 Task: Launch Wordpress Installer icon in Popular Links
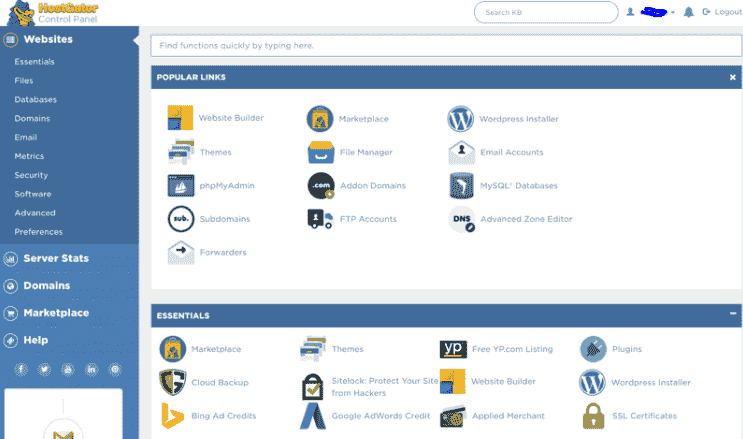click(x=460, y=119)
